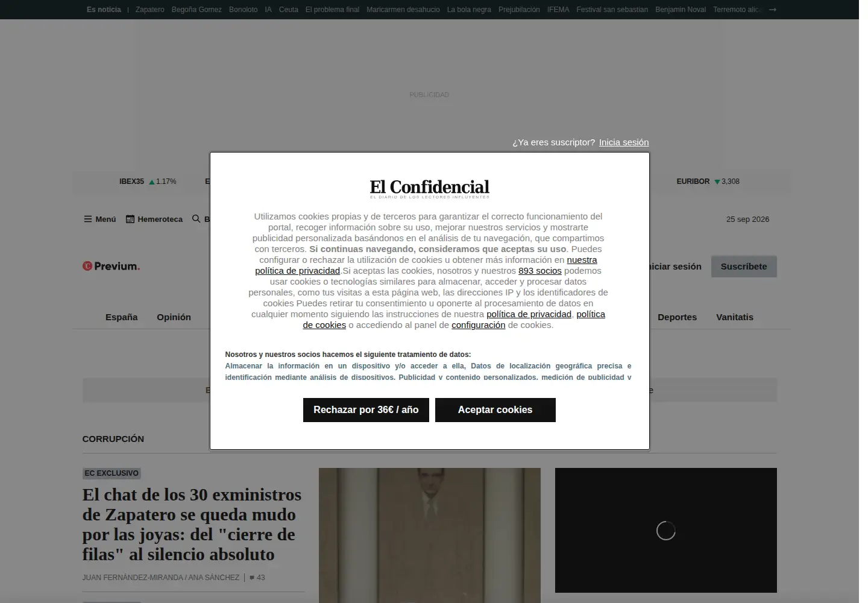Click Rechazar por 36€ / año button
The image size is (868, 603).
366,410
